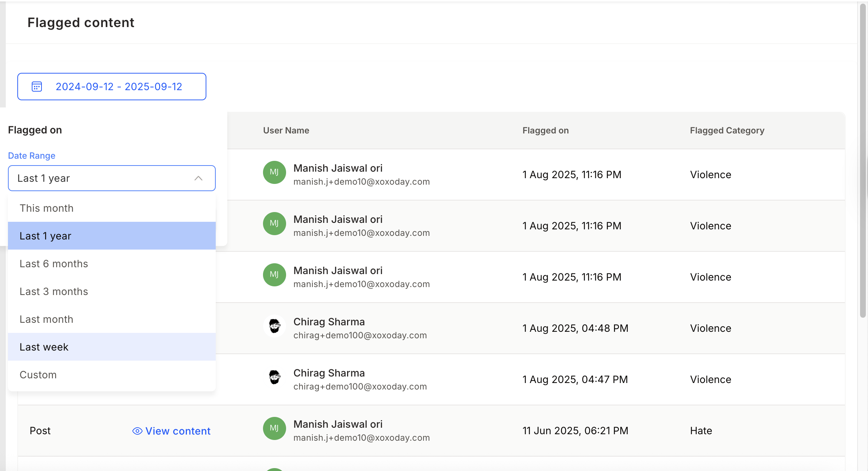Click the vertical page scrollbar
Image resolution: width=868 pixels, height=471 pixels.
[863, 160]
